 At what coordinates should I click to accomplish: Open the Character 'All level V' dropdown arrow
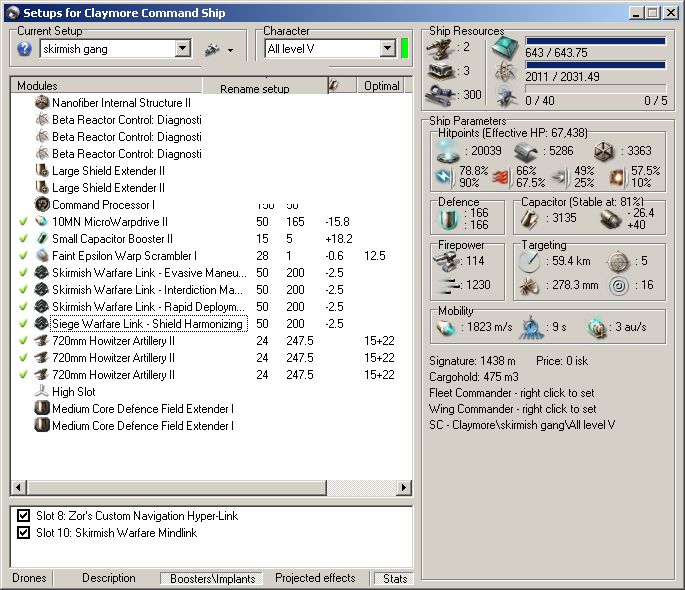pos(387,48)
